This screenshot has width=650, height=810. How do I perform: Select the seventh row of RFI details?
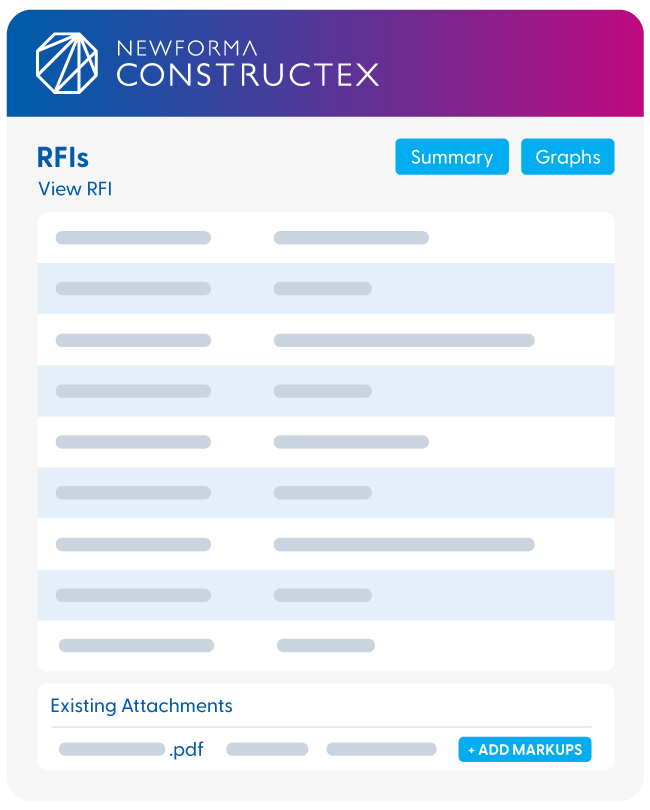[326, 544]
